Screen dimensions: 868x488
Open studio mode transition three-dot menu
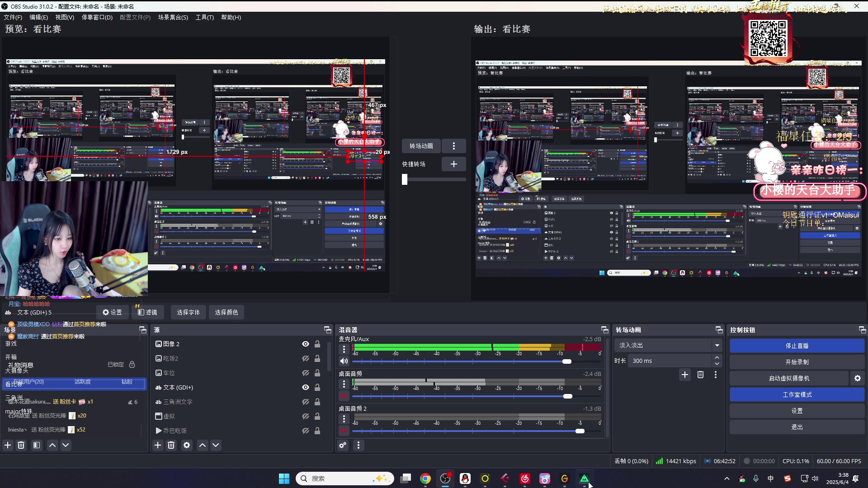[454, 146]
